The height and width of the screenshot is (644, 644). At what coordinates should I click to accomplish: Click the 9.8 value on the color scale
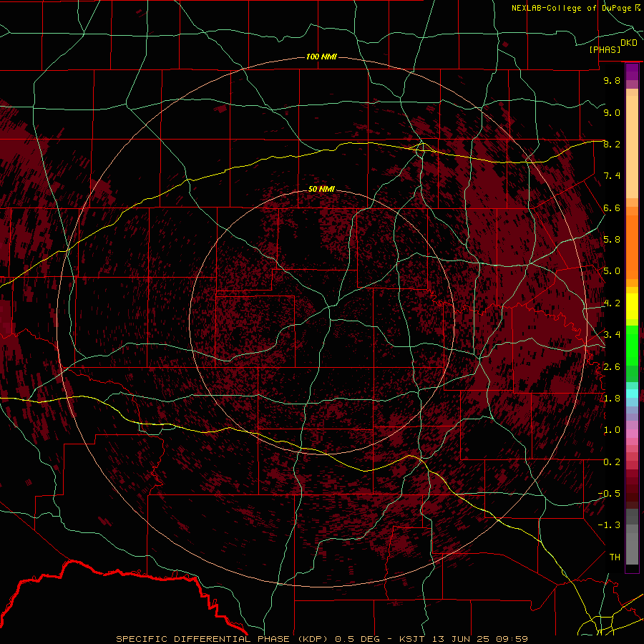pyautogui.click(x=612, y=81)
